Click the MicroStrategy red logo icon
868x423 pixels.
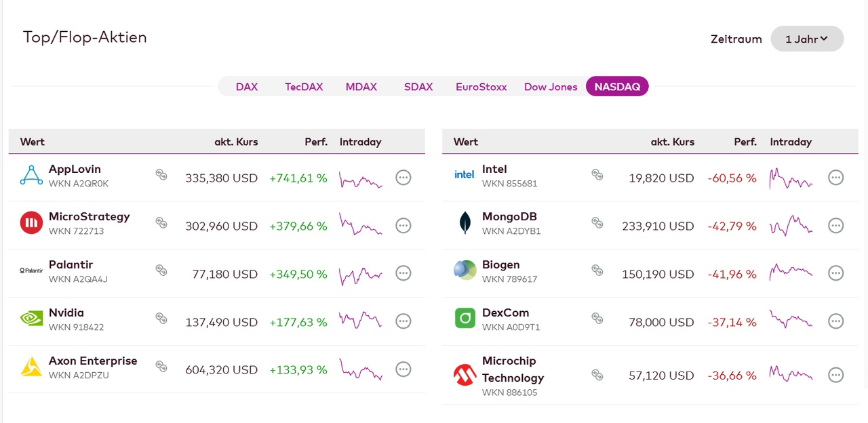click(31, 222)
